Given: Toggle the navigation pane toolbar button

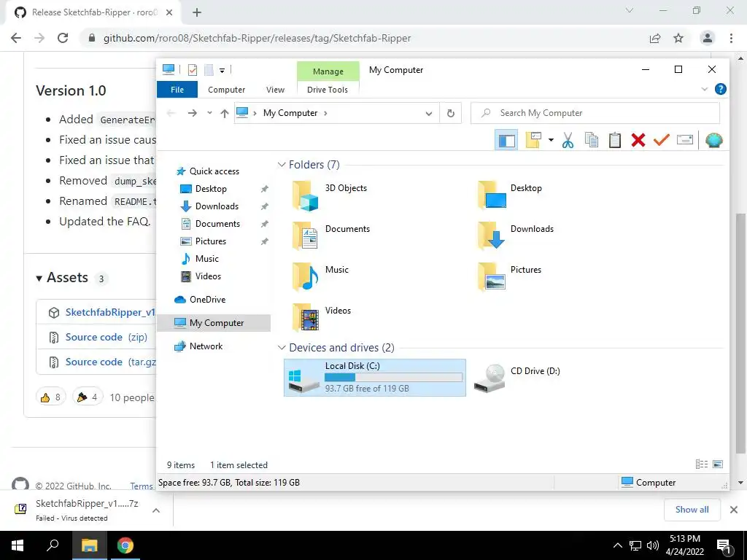Looking at the screenshot, I should (x=506, y=141).
